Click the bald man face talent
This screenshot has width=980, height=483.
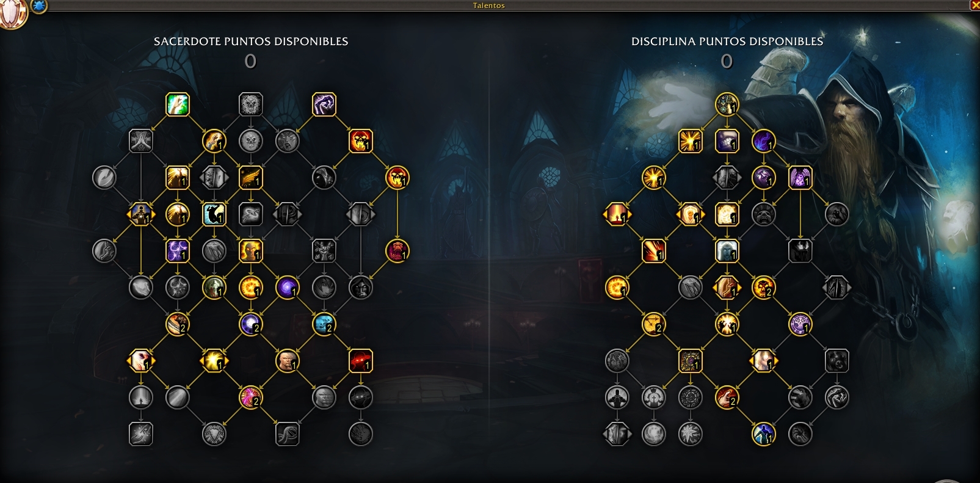(288, 361)
